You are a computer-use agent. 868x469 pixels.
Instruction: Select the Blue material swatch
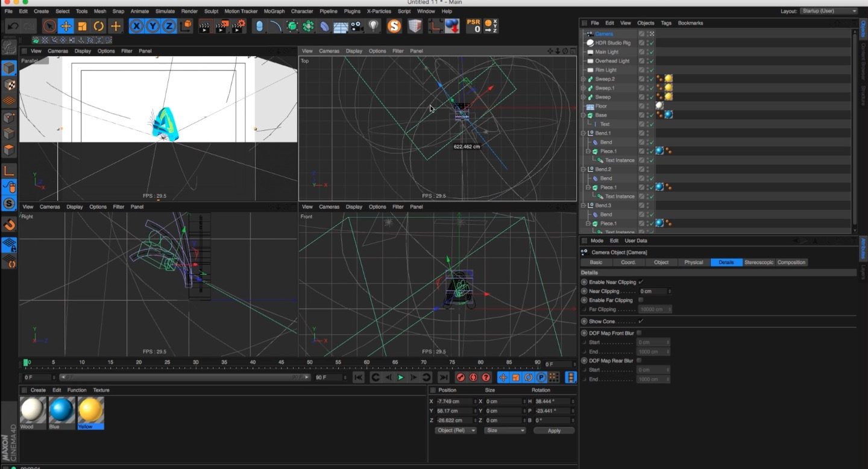pyautogui.click(x=61, y=412)
